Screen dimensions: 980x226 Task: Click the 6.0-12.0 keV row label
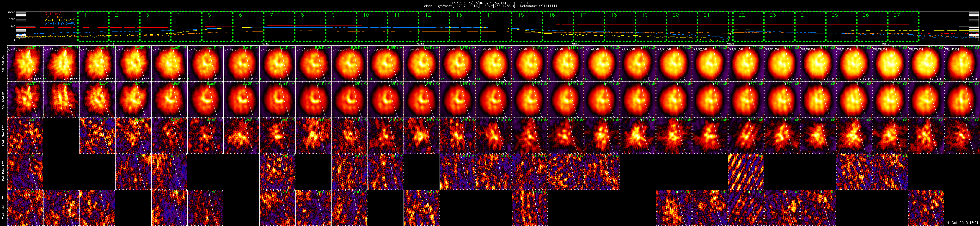[x=3, y=100]
